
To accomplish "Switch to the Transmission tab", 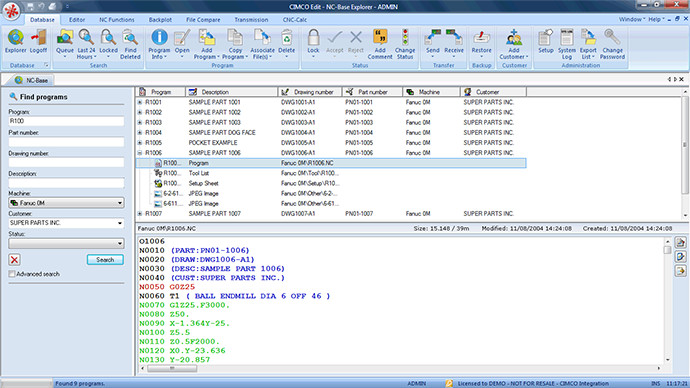I will point(251,20).
